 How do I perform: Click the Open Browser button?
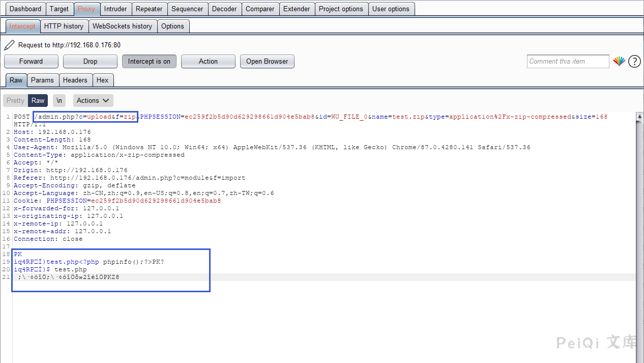click(267, 62)
